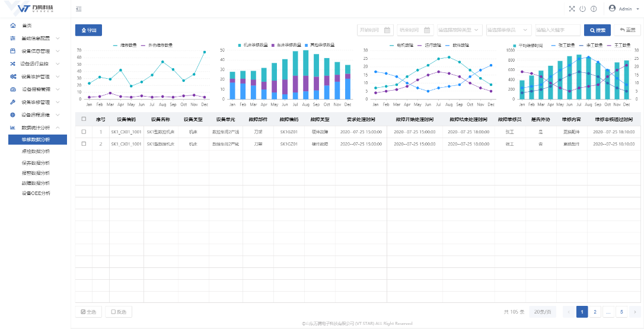Click the info circle icon in header
Screen dimensions: 644x329
pos(593,9)
